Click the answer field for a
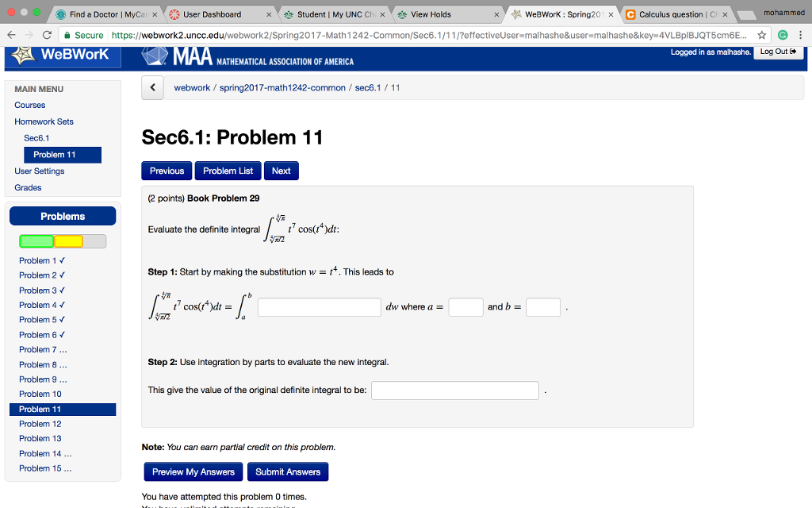This screenshot has width=812, height=508. 465,307
